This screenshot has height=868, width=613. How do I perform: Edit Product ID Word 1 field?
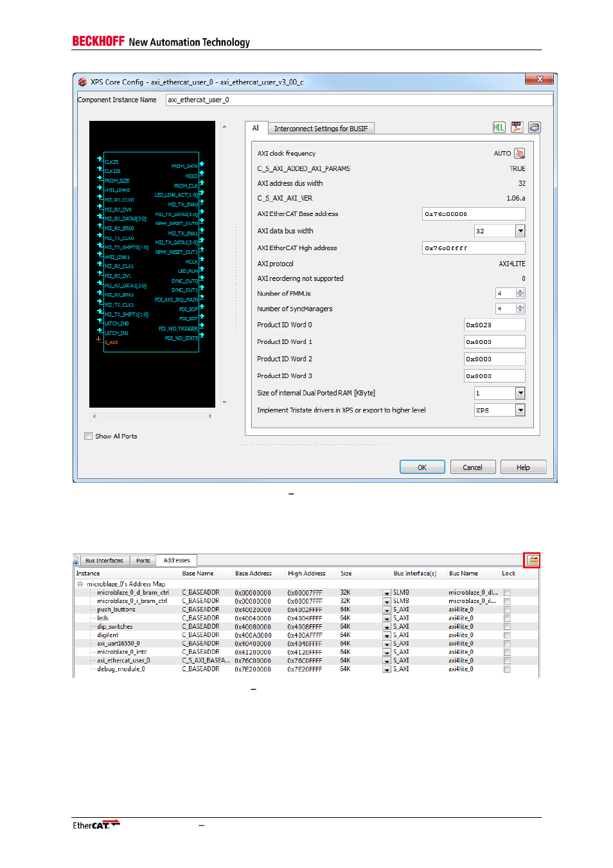point(494,342)
